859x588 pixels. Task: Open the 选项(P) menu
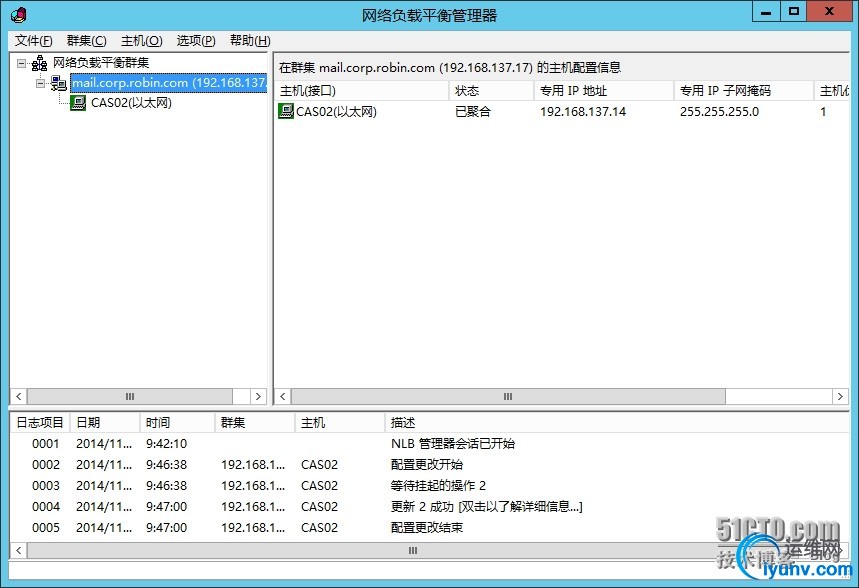(x=193, y=40)
